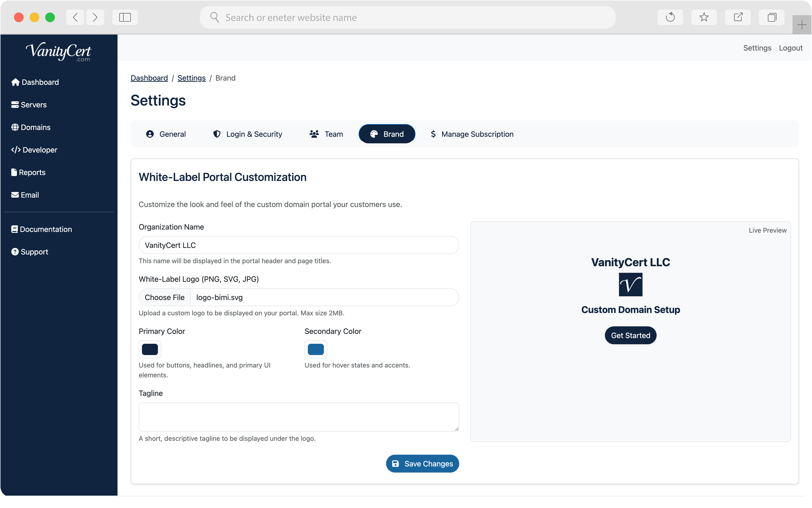Image resolution: width=812 pixels, height=508 pixels.
Task: Click the Save Changes button
Action: coord(422,464)
